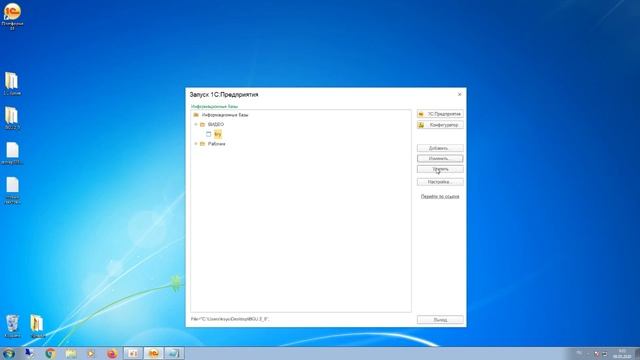Open Firefox from the taskbar
The height and width of the screenshot is (360, 640).
112,353
